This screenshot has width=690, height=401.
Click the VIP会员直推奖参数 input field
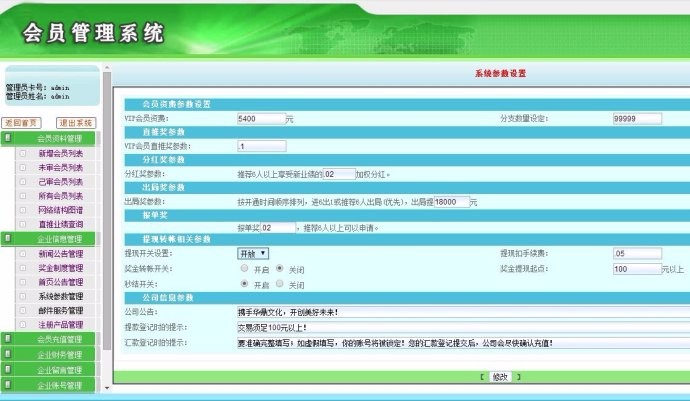pyautogui.click(x=261, y=146)
